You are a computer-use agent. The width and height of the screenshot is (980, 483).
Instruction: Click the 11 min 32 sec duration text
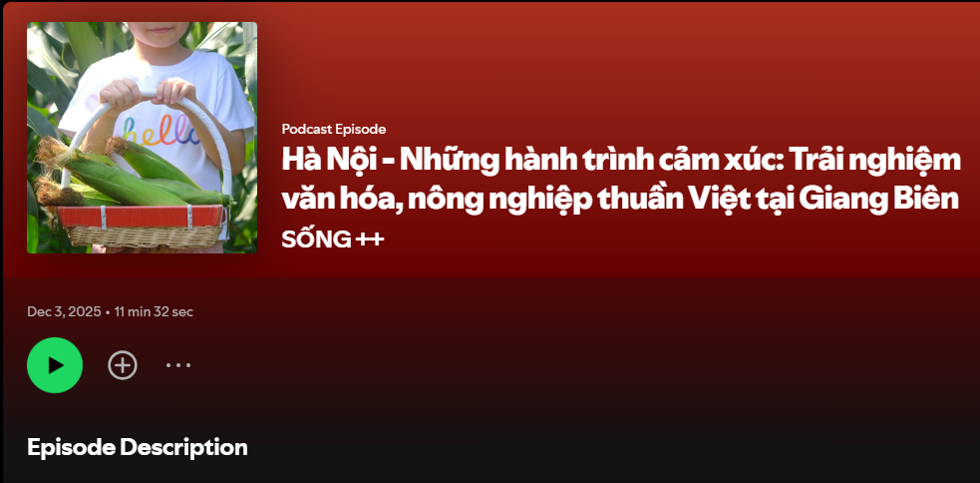(x=154, y=311)
